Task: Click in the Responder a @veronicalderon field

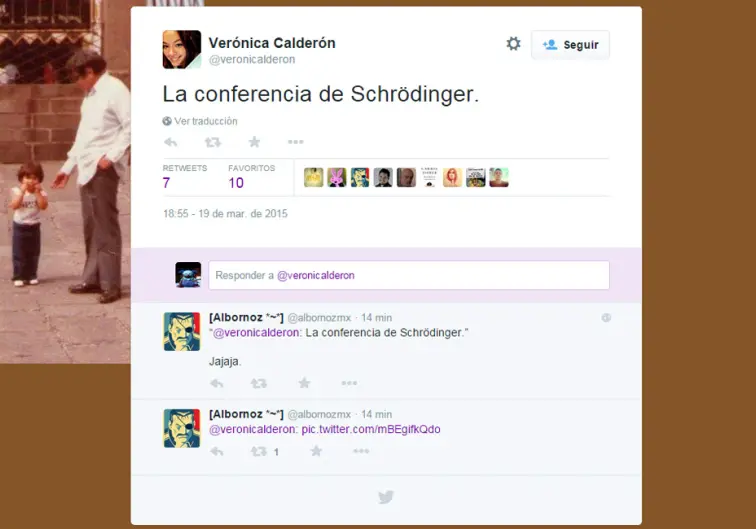Action: coord(409,275)
